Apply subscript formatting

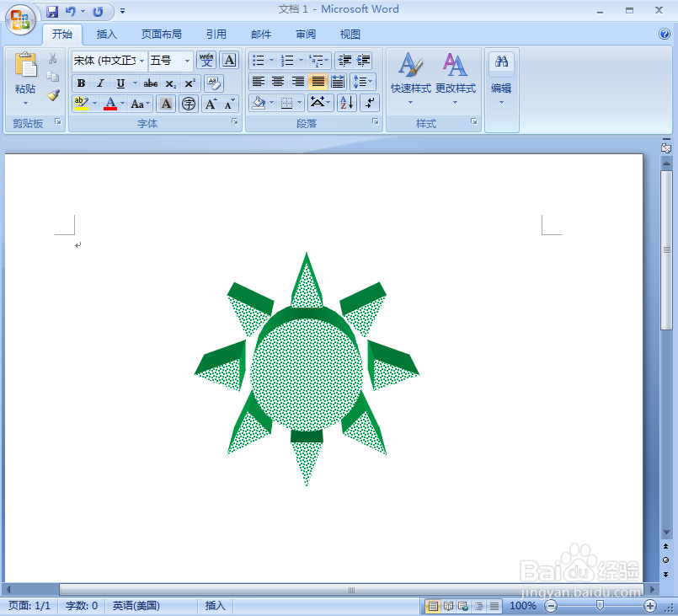tap(171, 83)
